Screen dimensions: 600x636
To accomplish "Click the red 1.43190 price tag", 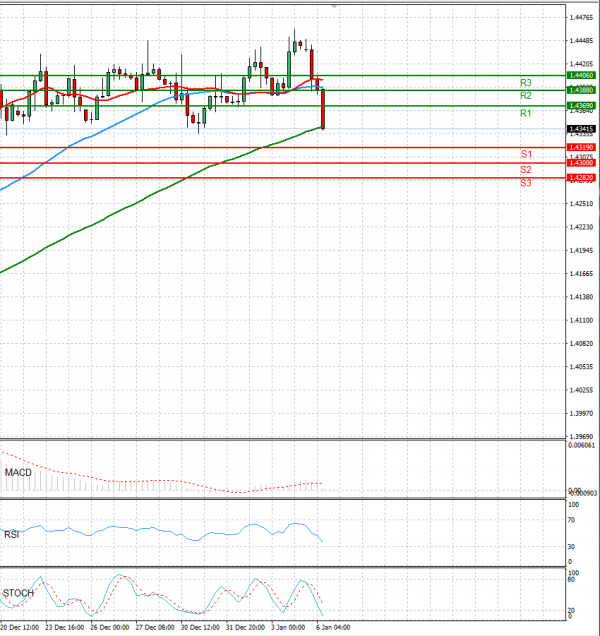I will [x=581, y=147].
